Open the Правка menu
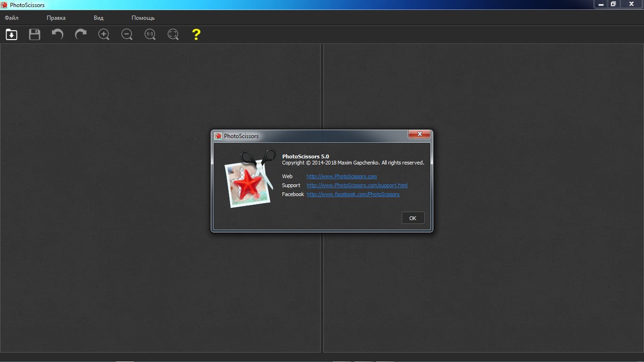Viewport: 644px width, 362px height. [56, 18]
